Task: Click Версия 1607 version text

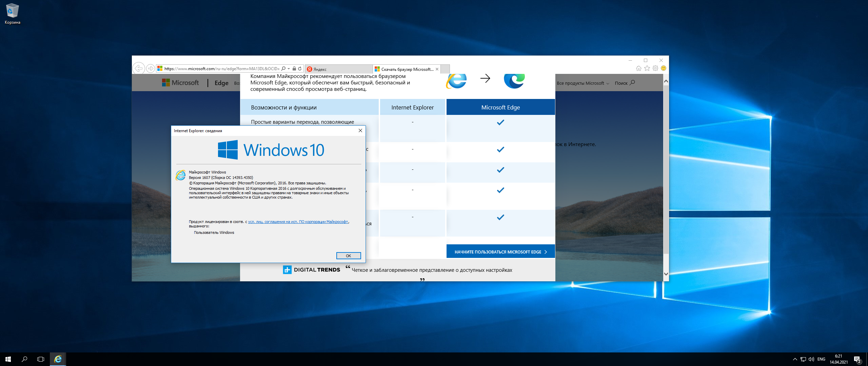Action: pyautogui.click(x=221, y=178)
